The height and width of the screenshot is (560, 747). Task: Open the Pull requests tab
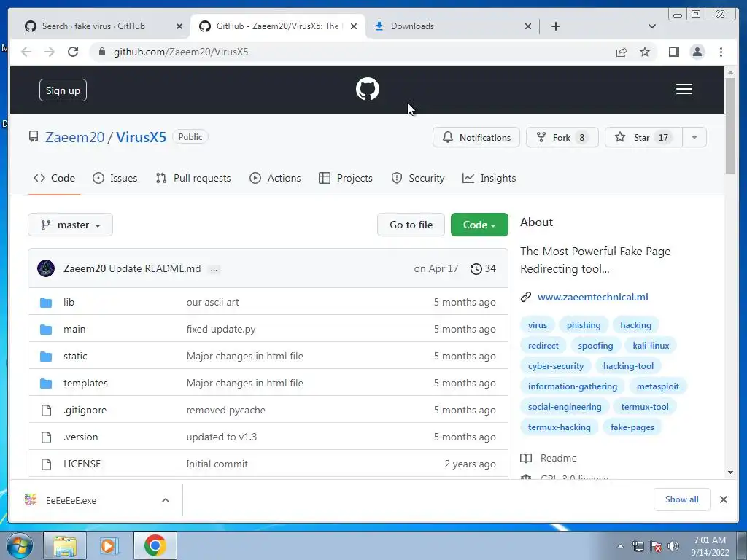(x=193, y=178)
